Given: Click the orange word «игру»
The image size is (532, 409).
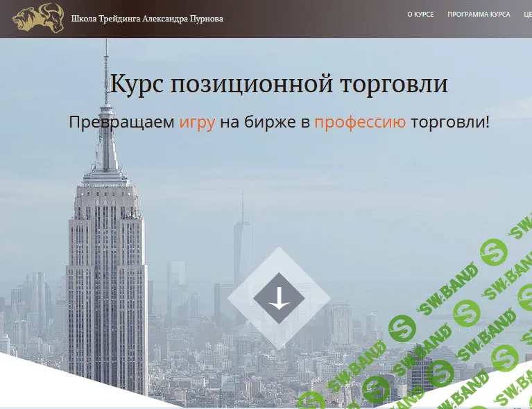Looking at the screenshot, I should (x=198, y=123).
